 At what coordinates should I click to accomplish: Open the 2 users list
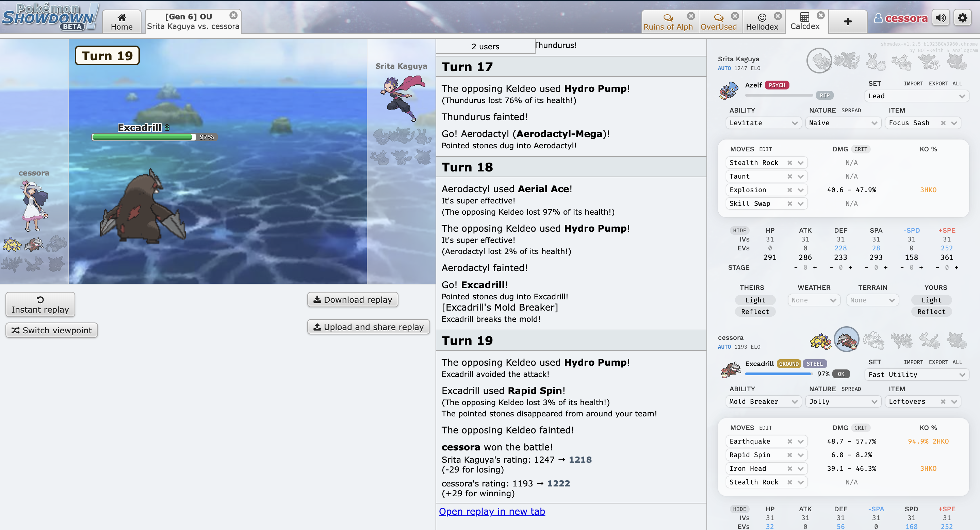486,46
